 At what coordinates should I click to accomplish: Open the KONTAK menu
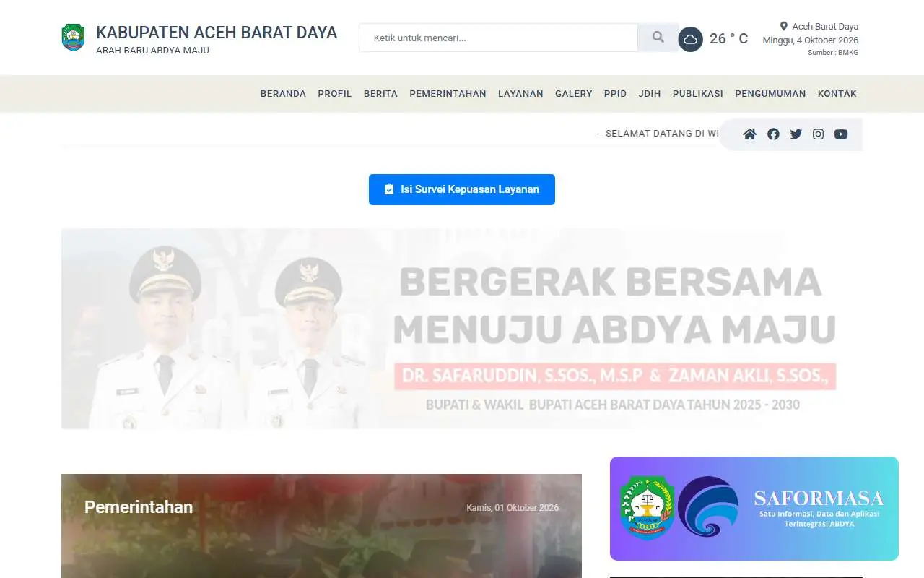[837, 94]
